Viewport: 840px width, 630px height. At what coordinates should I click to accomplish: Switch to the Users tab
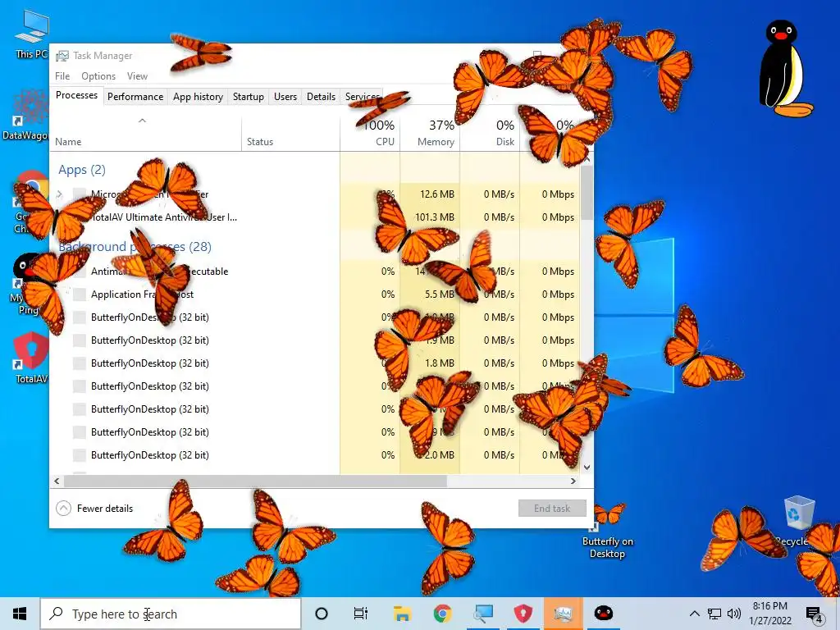click(x=285, y=97)
